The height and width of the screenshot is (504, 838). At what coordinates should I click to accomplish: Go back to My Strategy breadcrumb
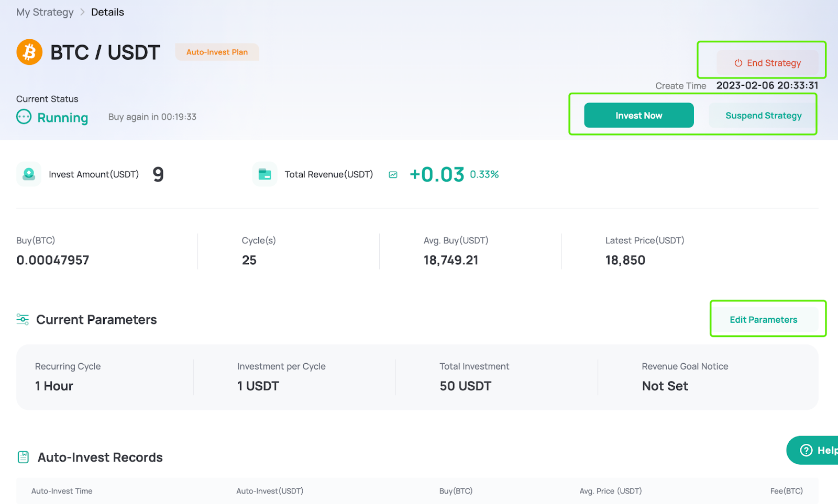pyautogui.click(x=45, y=12)
